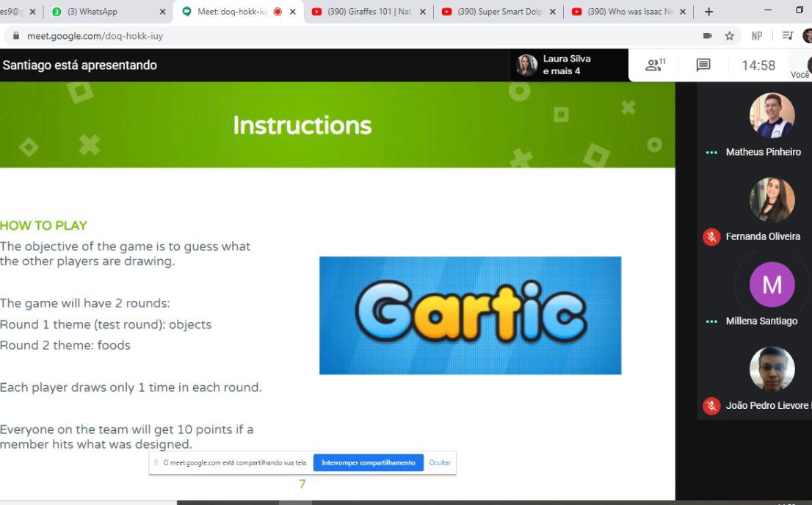Click the "HOW TO PLAY" heading
The width and height of the screenshot is (812, 505).
point(43,226)
